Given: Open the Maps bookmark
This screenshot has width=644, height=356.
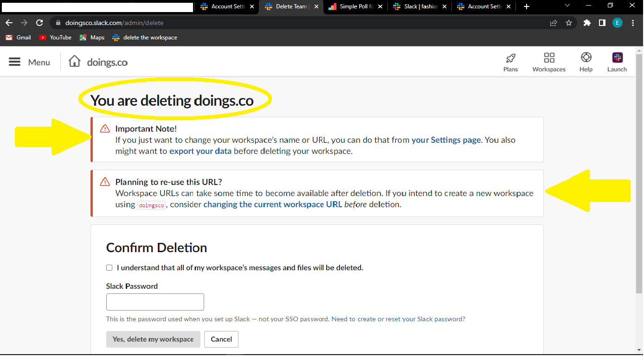Looking at the screenshot, I should [x=92, y=38].
